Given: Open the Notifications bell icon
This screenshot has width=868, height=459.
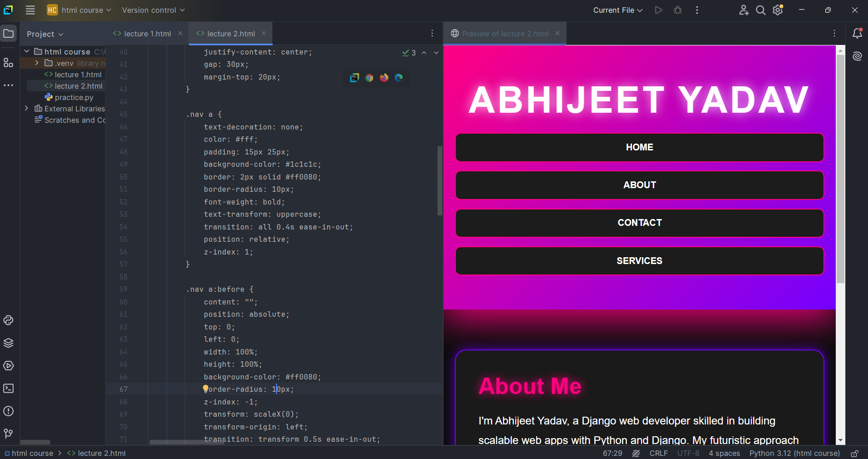Looking at the screenshot, I should [857, 33].
